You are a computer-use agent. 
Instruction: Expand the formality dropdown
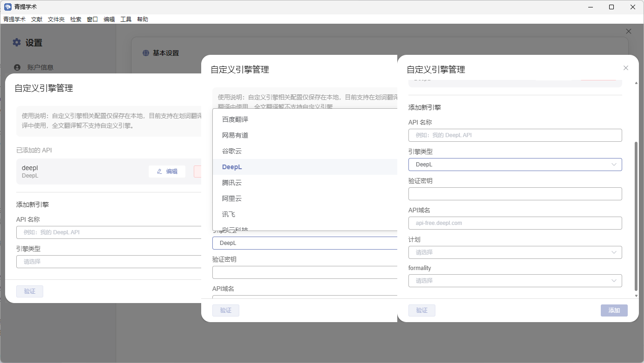(515, 281)
